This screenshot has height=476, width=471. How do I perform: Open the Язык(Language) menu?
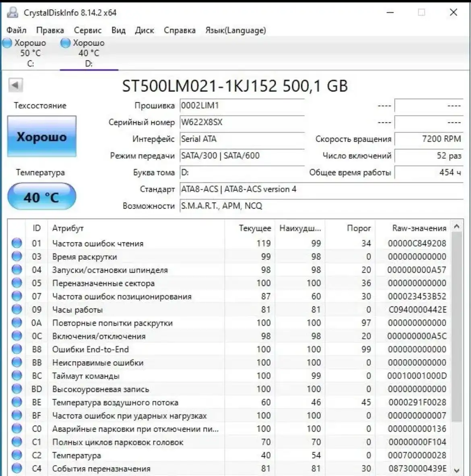(x=235, y=30)
